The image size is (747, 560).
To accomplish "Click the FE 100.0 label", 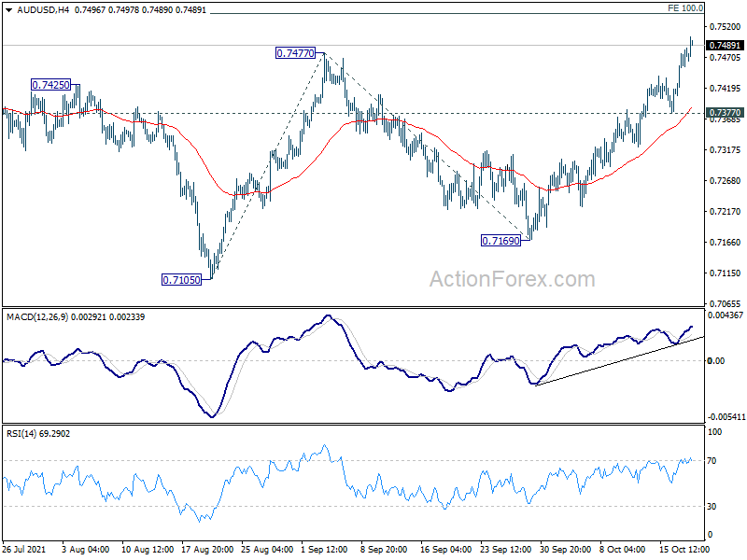I will tap(685, 8).
